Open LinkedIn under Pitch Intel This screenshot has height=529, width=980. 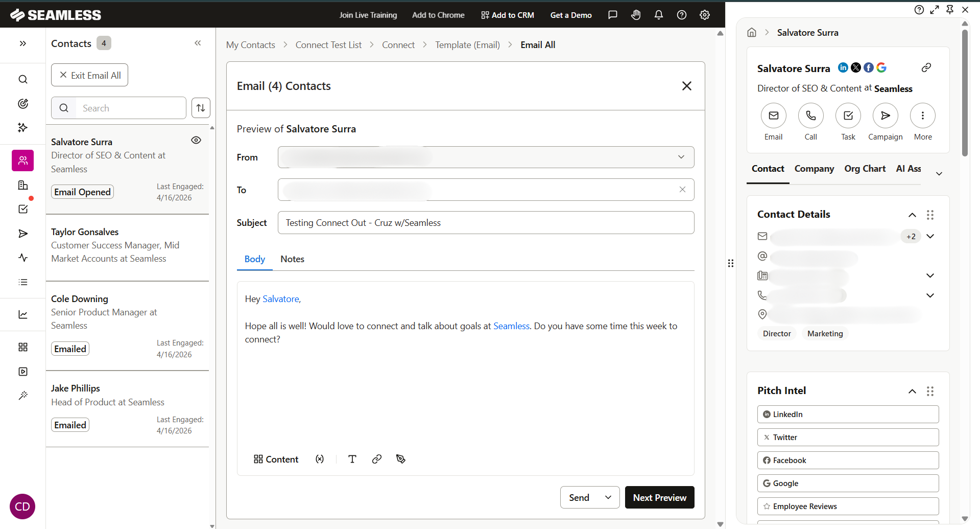click(848, 415)
